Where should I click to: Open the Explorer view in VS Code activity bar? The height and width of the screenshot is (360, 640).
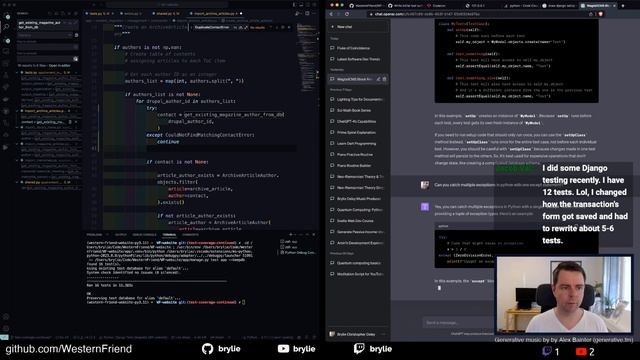point(8,17)
